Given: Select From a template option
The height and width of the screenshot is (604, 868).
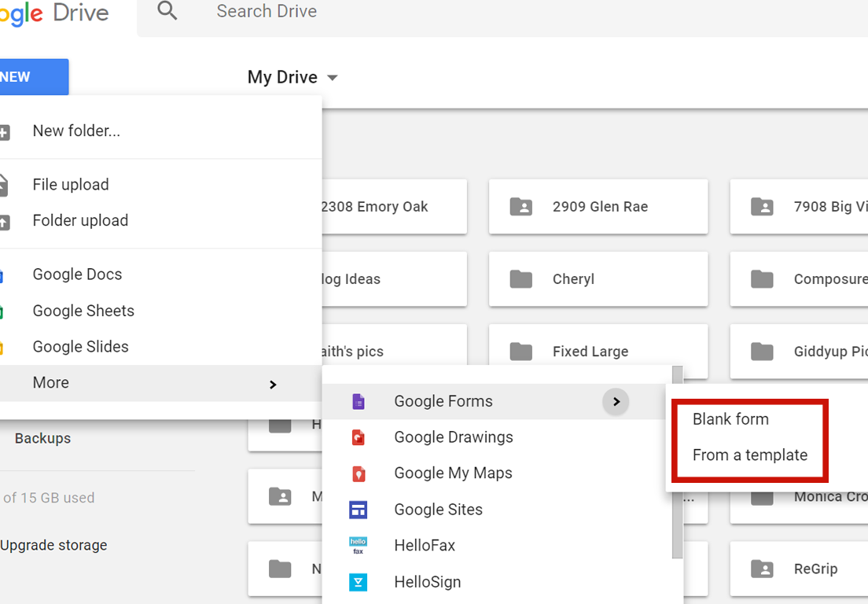Looking at the screenshot, I should (x=749, y=455).
